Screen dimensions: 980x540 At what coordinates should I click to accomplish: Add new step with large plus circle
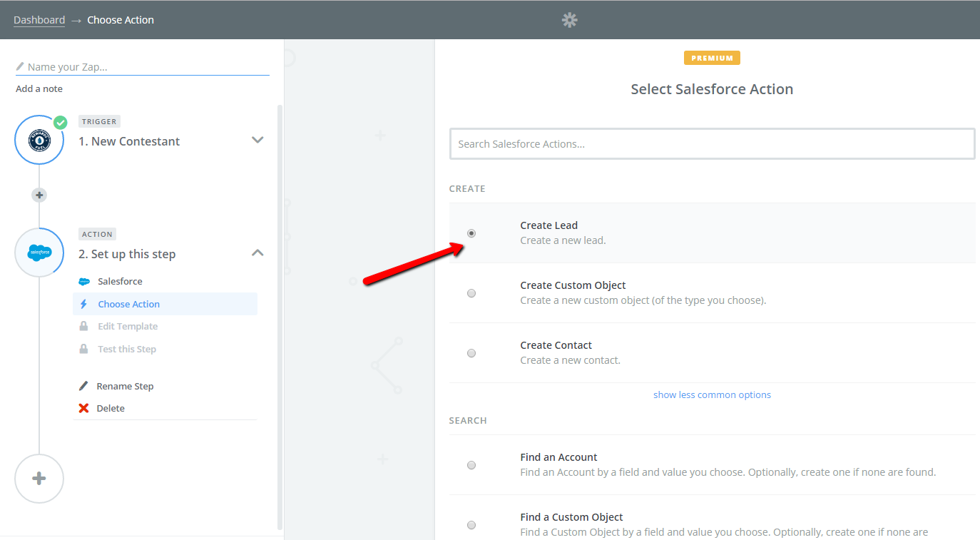[39, 479]
